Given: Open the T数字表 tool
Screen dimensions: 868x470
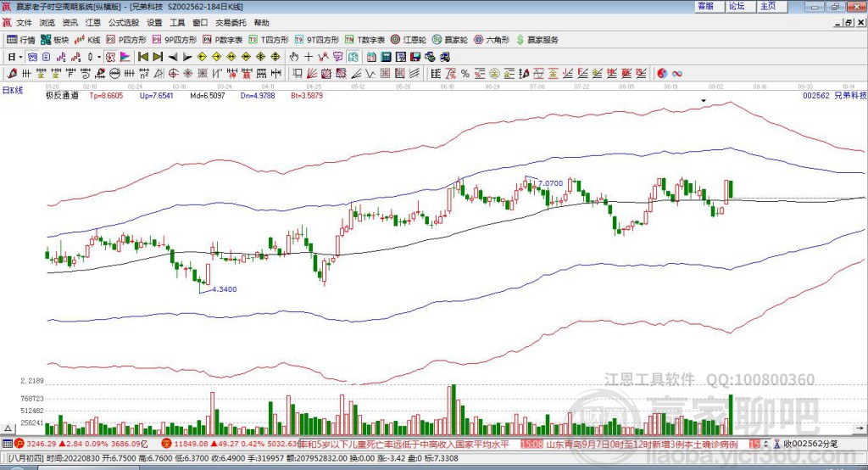Looking at the screenshot, I should click(x=364, y=40).
